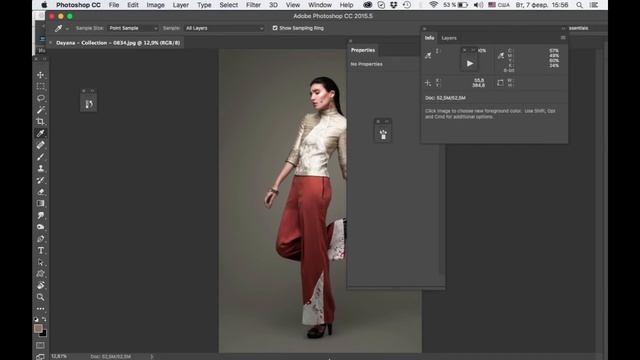This screenshot has height=360, width=640.
Task: Open the Layer menu
Action: (x=180, y=5)
